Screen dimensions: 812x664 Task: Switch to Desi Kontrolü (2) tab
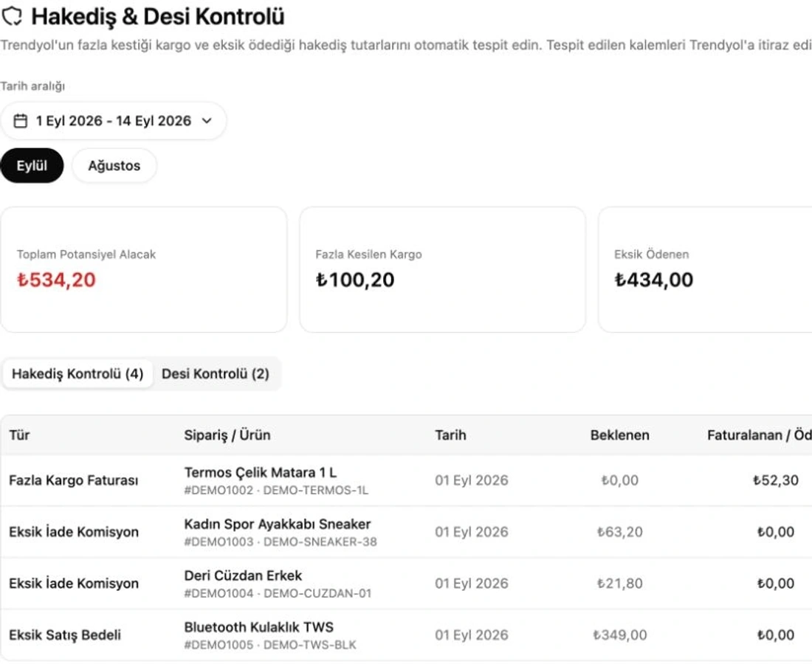click(x=216, y=373)
